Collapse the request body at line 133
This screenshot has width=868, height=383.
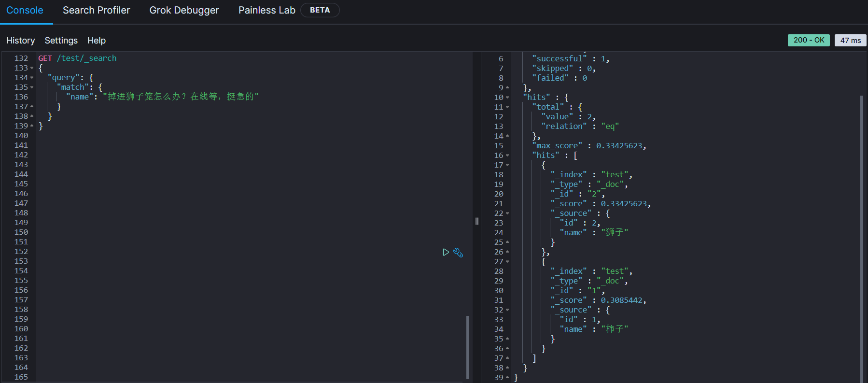click(x=32, y=68)
